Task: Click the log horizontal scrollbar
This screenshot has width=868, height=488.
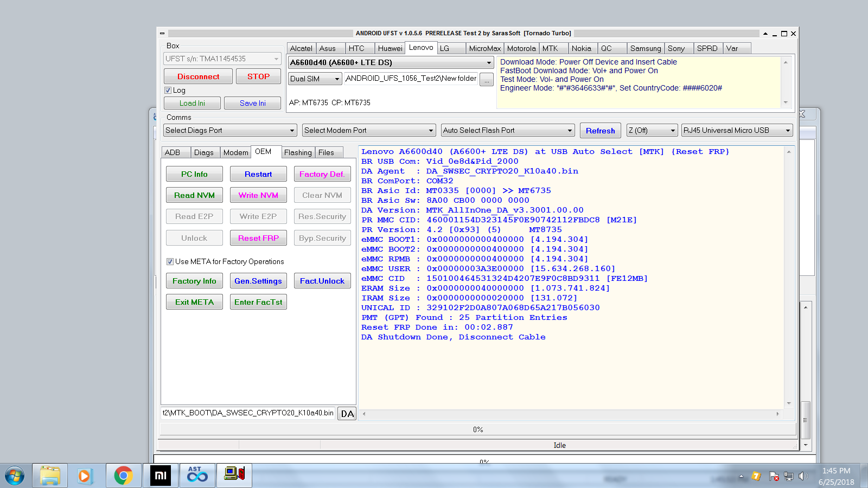Action: 571,414
